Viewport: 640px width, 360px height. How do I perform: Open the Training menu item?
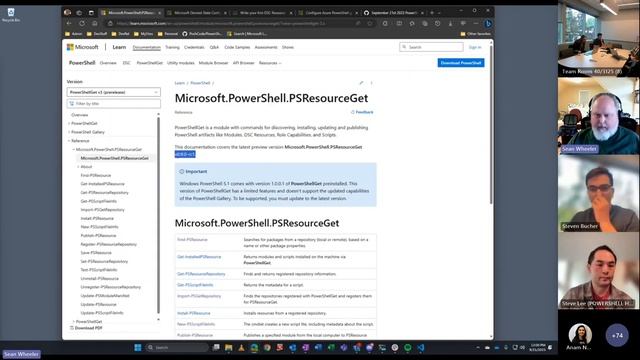tap(172, 47)
